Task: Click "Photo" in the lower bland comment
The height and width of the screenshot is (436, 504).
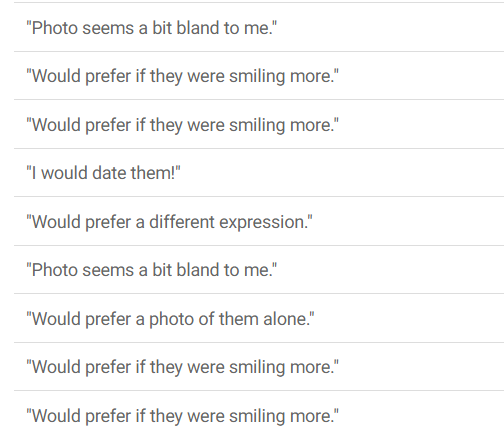Action: 55,270
